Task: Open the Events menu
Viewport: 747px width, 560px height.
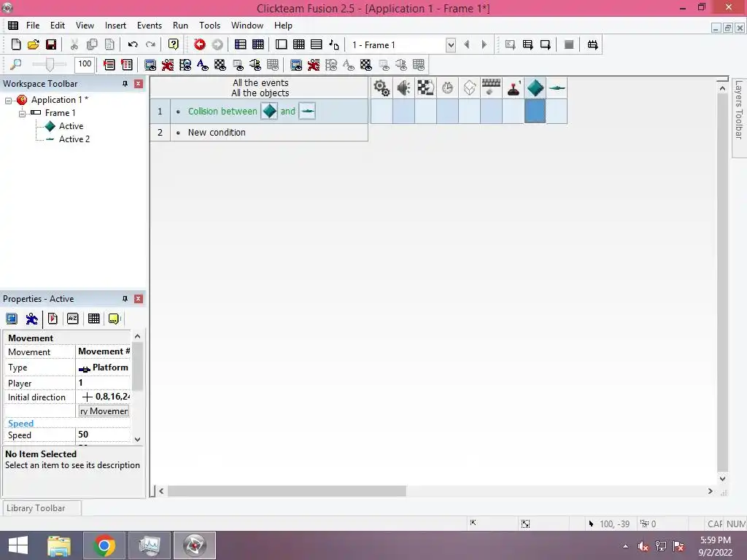Action: click(x=150, y=26)
